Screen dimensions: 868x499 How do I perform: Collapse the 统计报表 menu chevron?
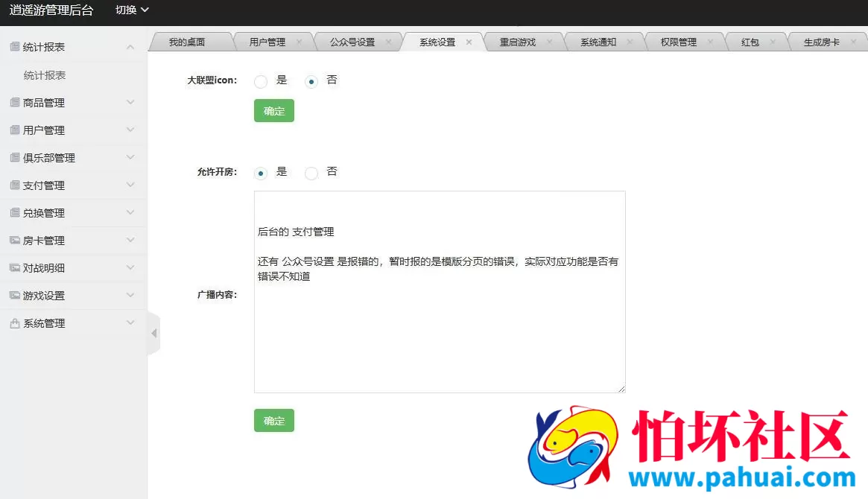pos(130,47)
